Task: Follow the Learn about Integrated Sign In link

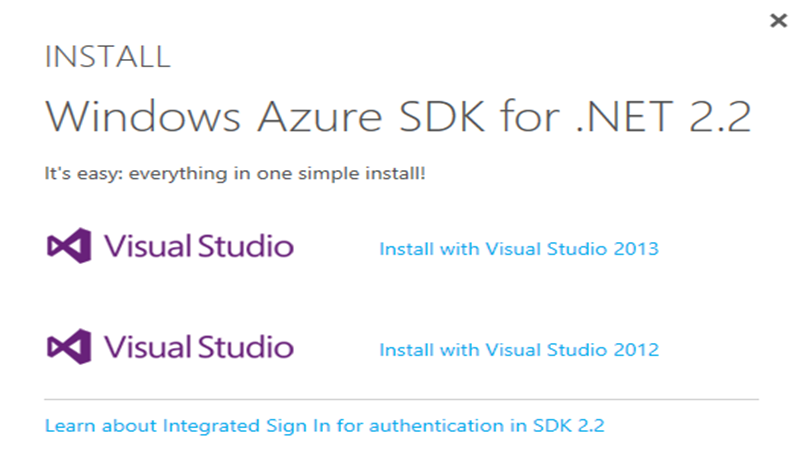Action: (x=324, y=426)
